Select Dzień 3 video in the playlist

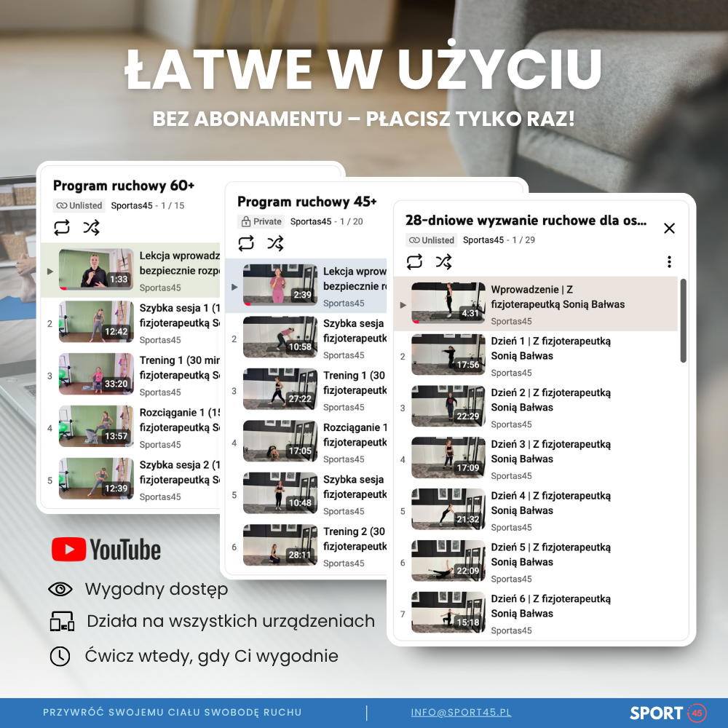[550, 451]
